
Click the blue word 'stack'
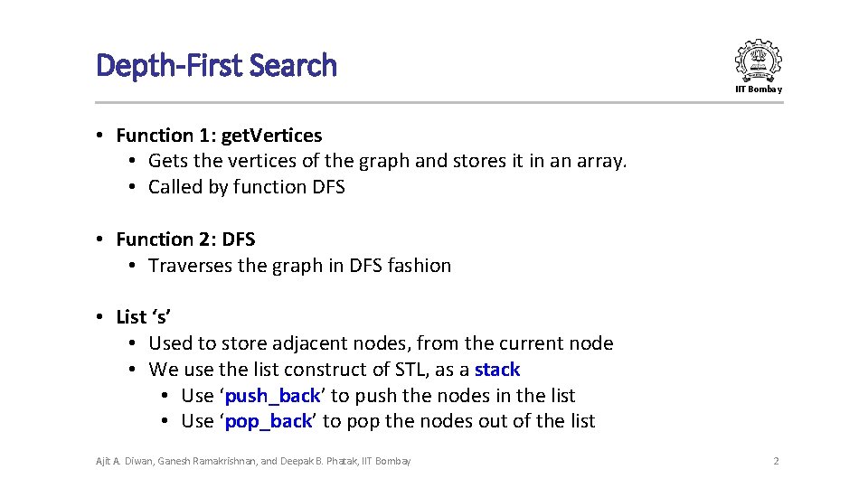coord(497,370)
